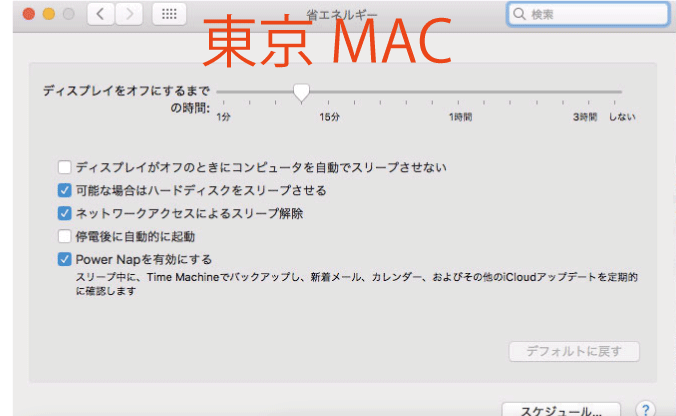Click in the 検索 search field
Screen dimensions: 676x416
[x=588, y=14]
